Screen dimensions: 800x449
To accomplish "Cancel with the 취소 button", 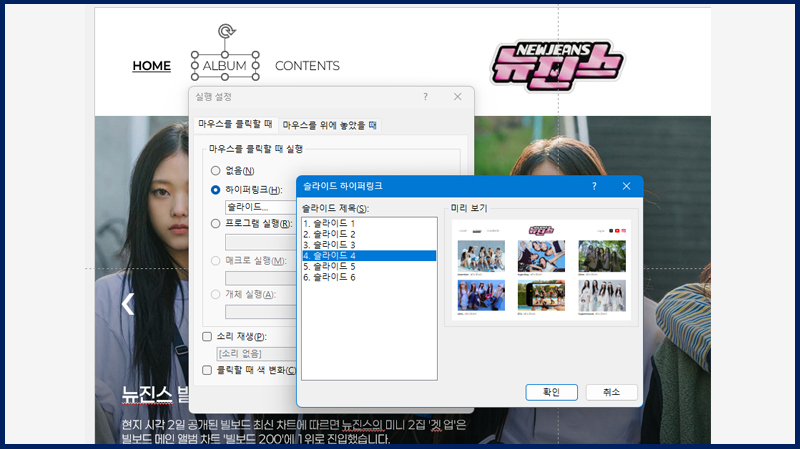I will coord(611,392).
